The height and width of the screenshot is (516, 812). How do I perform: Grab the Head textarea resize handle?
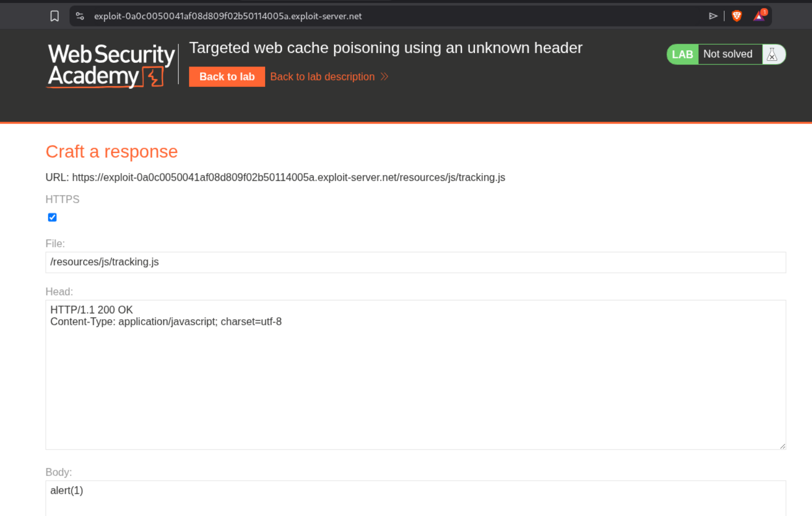[782, 446]
